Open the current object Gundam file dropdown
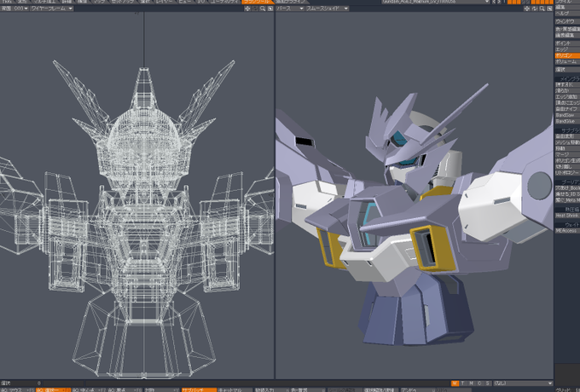The image size is (580, 392). click(x=436, y=2)
